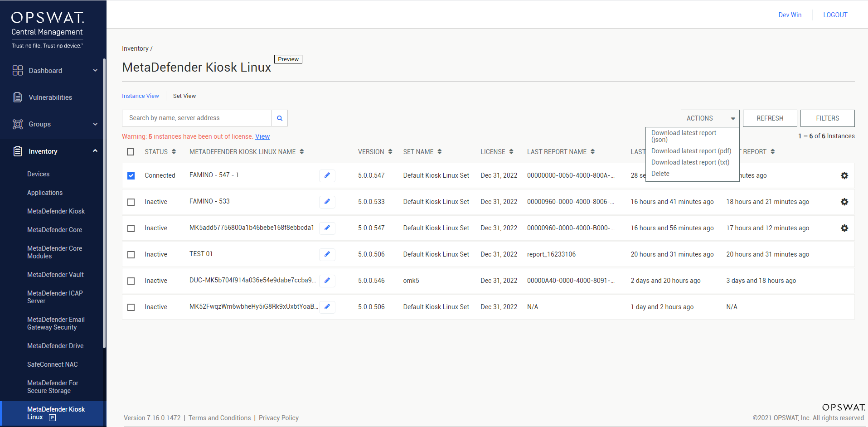Viewport: 868px width, 427px height.
Task: Open MetaDefender Vault in sidebar
Action: click(x=55, y=275)
